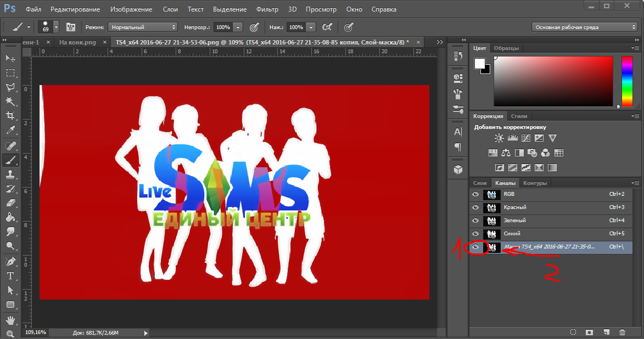The width and height of the screenshot is (644, 339).
Task: Open the Файл menu
Action: 33,9
